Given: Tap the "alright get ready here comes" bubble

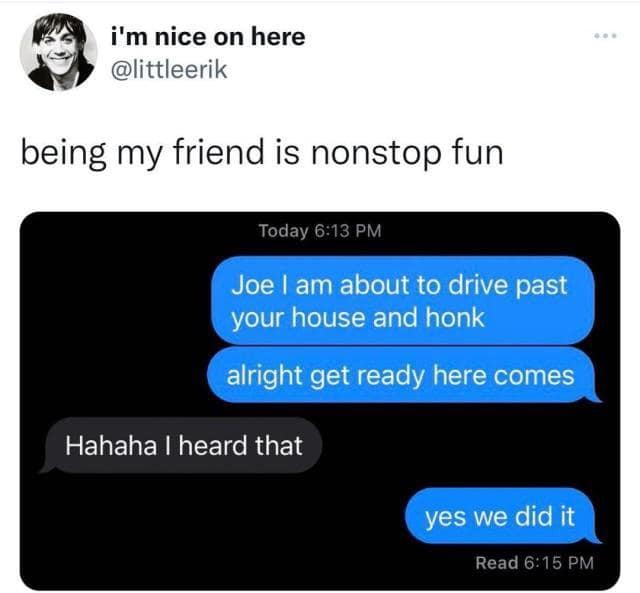Looking at the screenshot, I should (x=404, y=375).
